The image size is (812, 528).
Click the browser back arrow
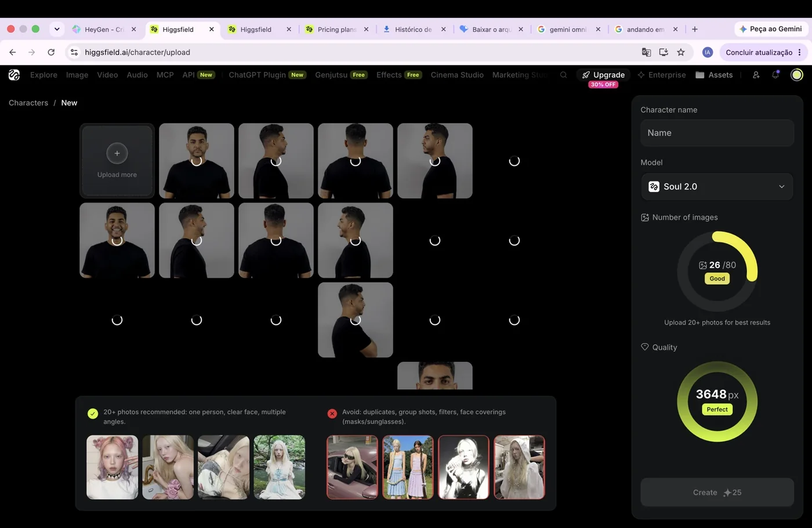click(x=13, y=52)
